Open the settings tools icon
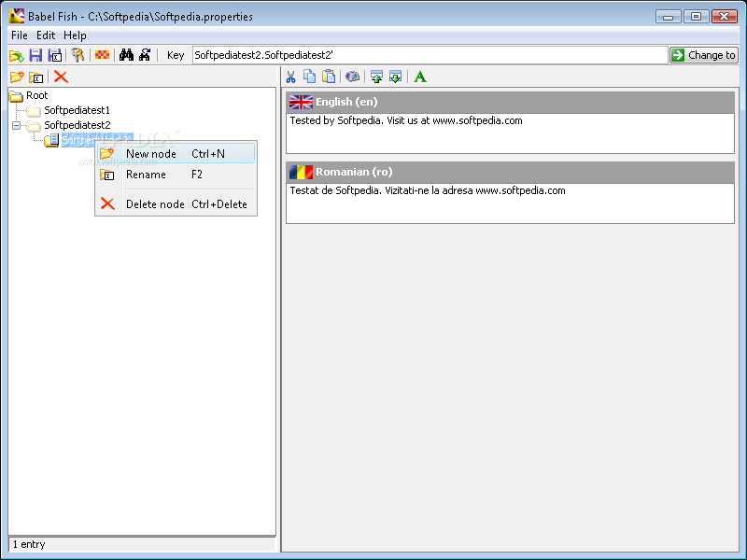This screenshot has width=747, height=560. click(x=78, y=55)
